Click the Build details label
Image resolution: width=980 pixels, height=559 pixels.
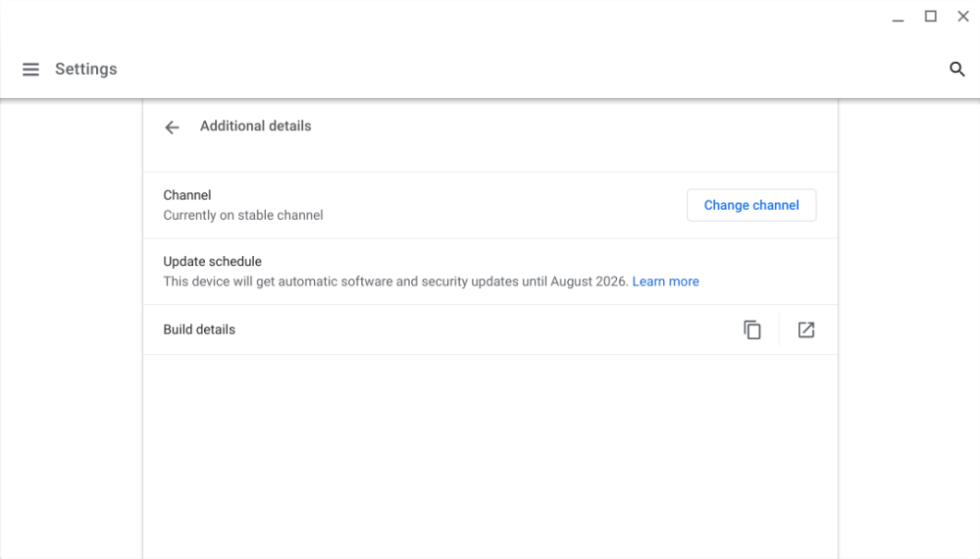(x=199, y=330)
